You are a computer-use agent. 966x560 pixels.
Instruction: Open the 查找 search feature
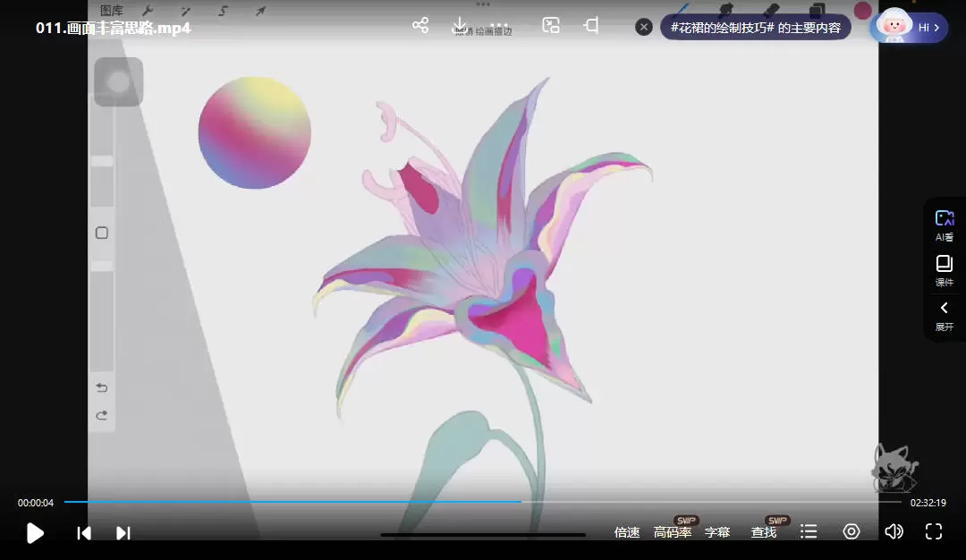763,532
